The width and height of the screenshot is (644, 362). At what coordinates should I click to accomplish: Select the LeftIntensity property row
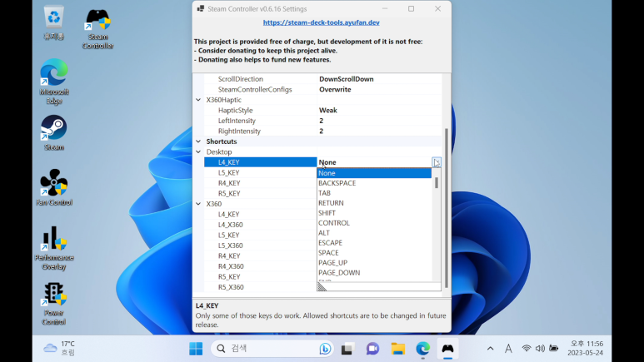coord(323,121)
